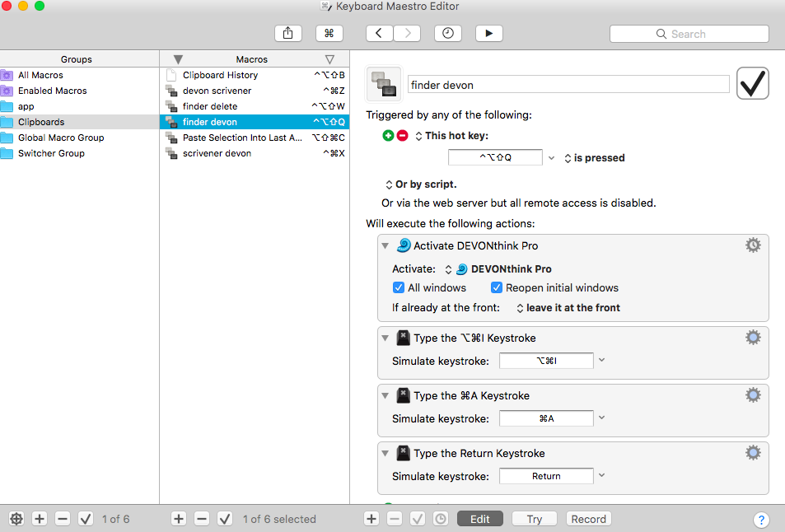Select the Switcher Group
The image size is (785, 532).
[x=80, y=153]
